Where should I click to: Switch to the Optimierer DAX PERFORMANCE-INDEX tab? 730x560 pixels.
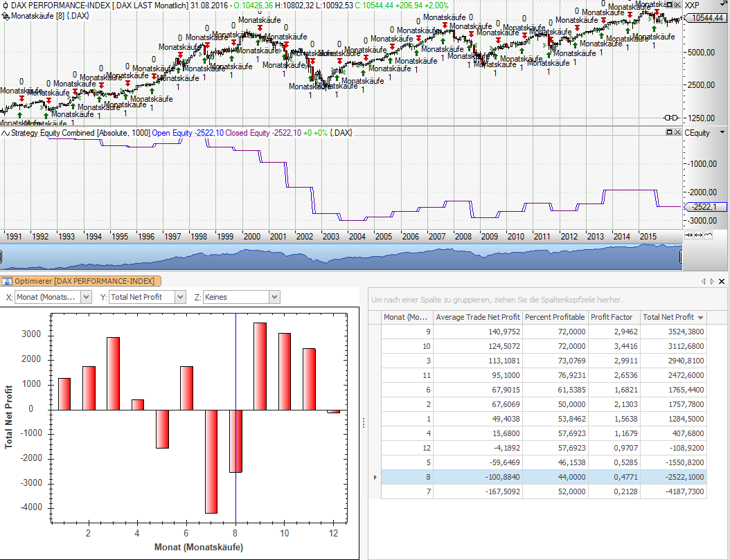click(81, 281)
